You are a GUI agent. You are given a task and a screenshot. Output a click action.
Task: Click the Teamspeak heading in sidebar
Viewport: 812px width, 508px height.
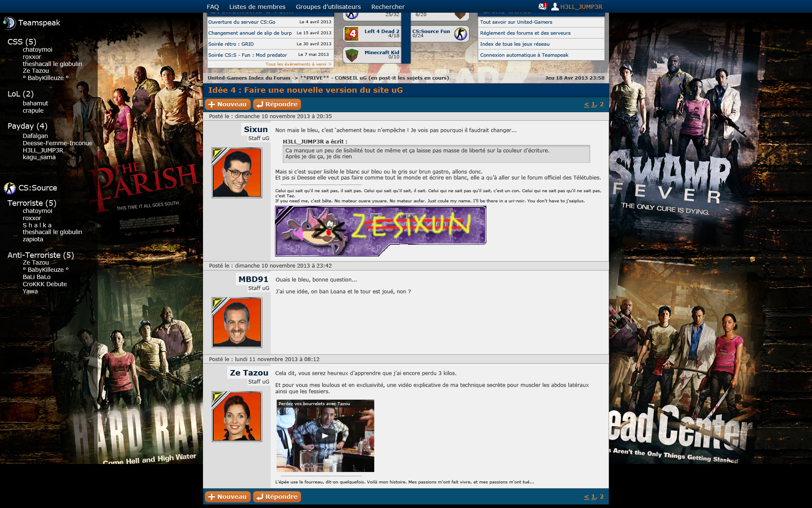coord(39,23)
